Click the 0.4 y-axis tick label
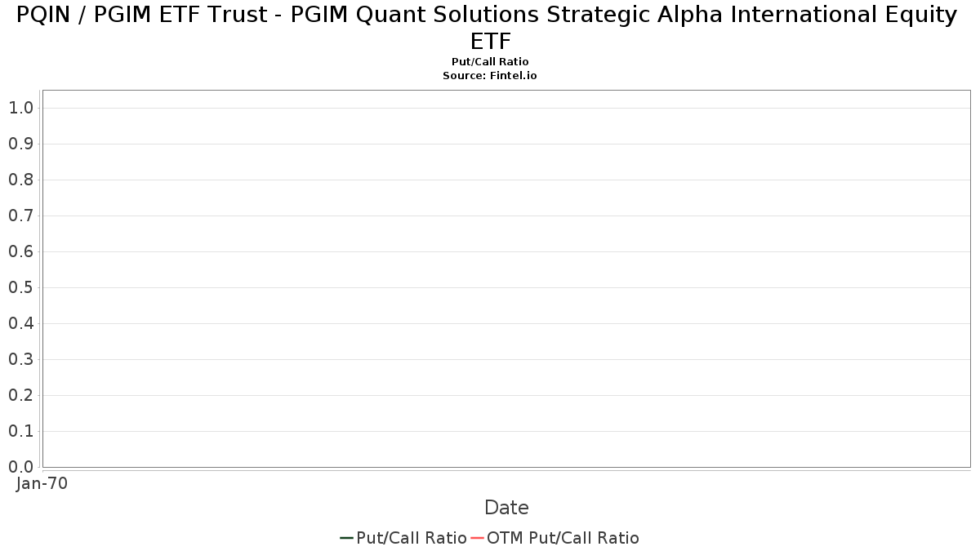The height and width of the screenshot is (551, 980). click(20, 323)
